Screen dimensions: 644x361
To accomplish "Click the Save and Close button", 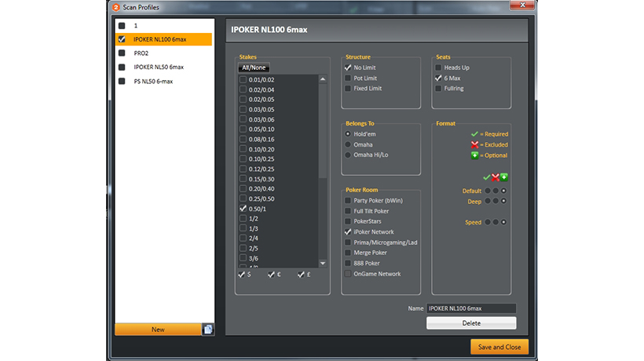I will [499, 347].
